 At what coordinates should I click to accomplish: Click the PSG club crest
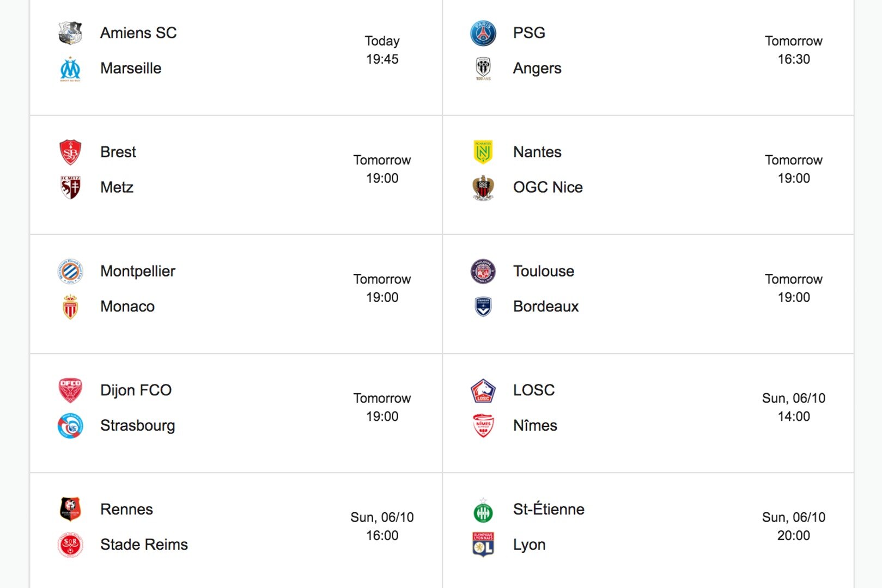pos(483,33)
